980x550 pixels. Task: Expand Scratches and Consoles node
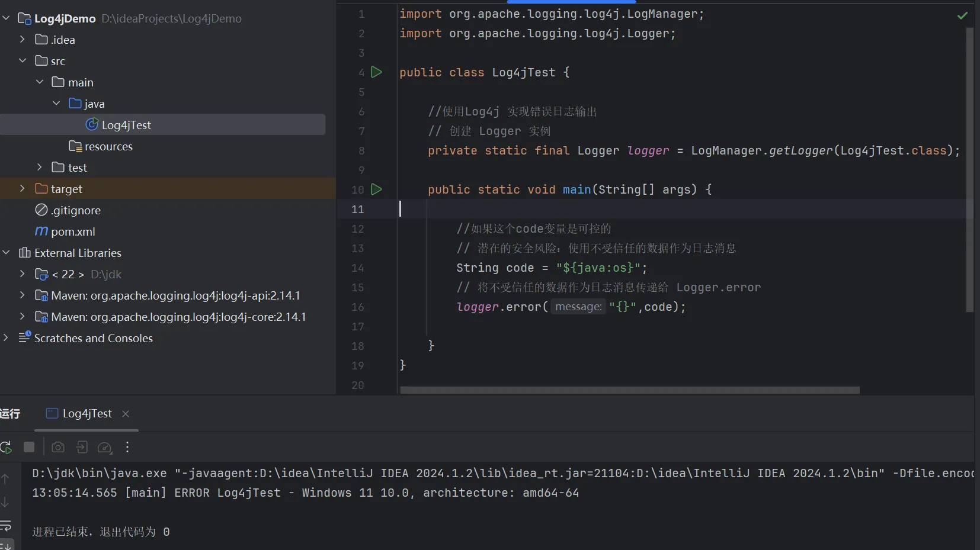tap(6, 338)
